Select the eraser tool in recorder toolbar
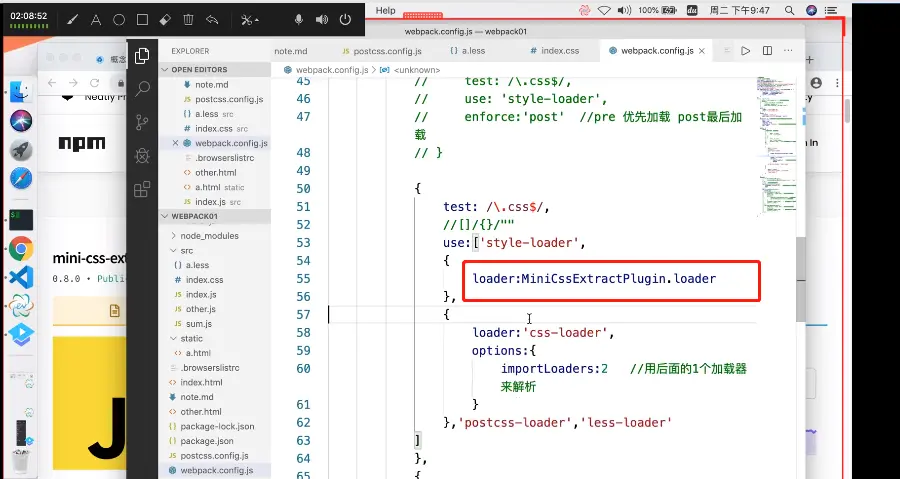 tap(165, 20)
